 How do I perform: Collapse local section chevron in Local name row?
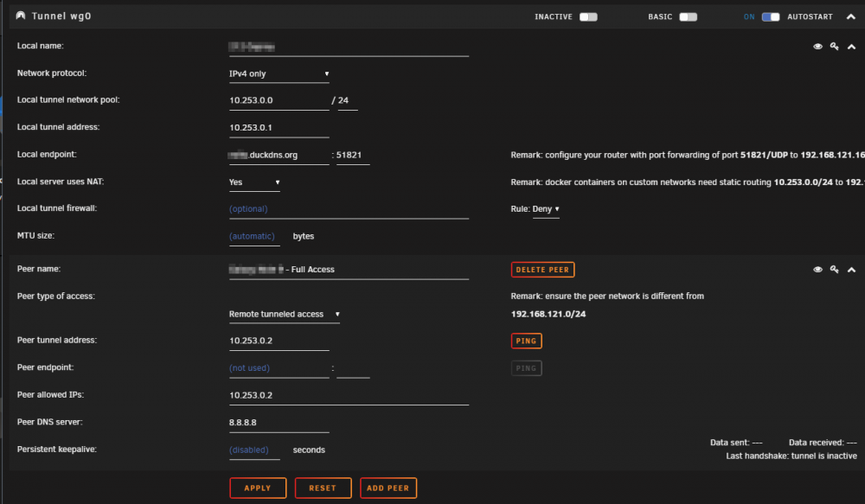[x=851, y=47]
